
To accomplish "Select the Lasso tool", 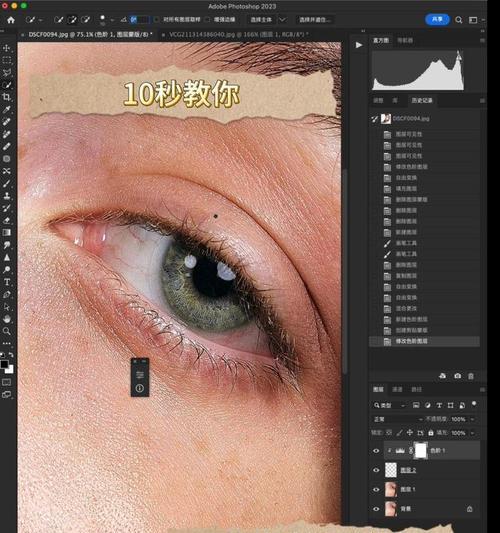I will point(6,72).
